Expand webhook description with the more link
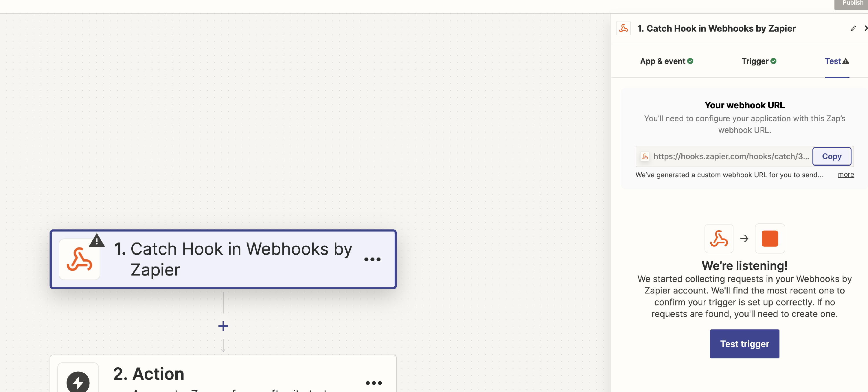 pos(845,174)
